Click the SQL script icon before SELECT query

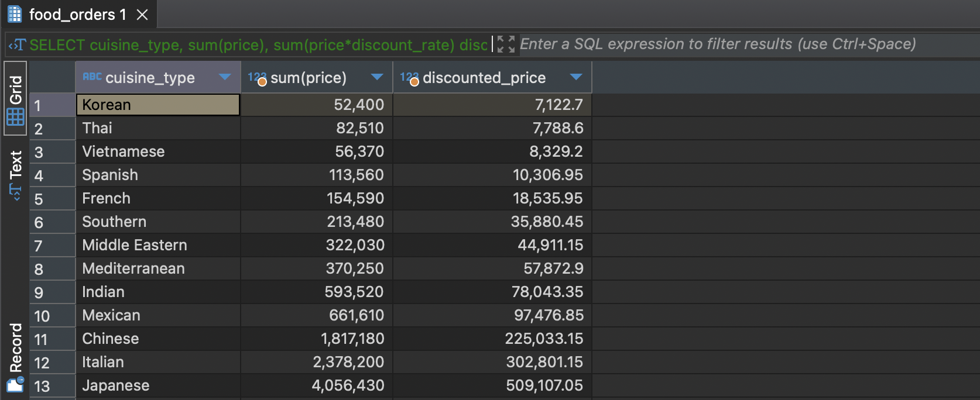coord(17,45)
